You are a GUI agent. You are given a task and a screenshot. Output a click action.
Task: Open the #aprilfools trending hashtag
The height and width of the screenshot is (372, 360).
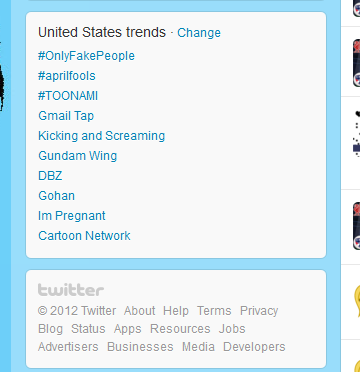point(67,76)
